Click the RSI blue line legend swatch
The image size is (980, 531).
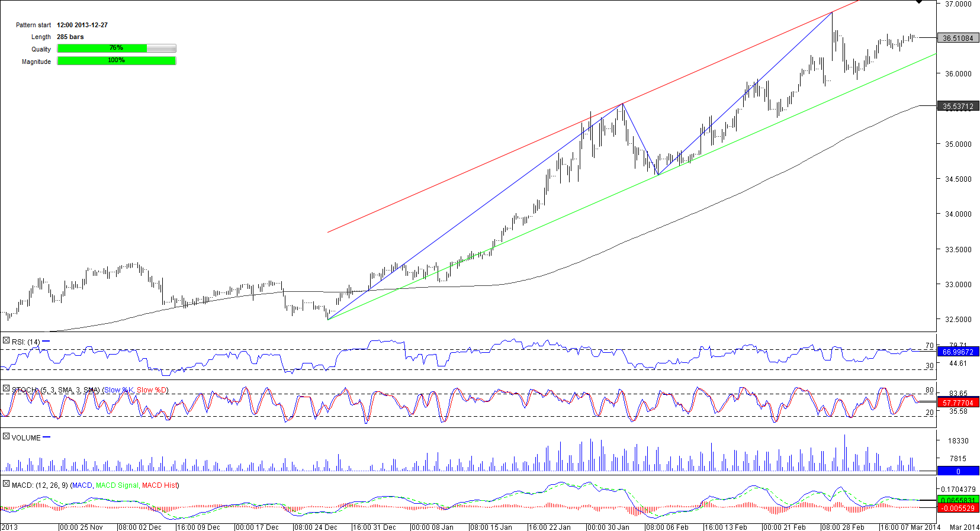click(46, 342)
